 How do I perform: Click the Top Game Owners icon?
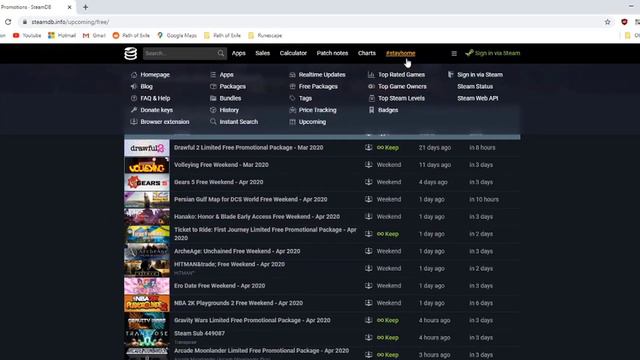[371, 87]
